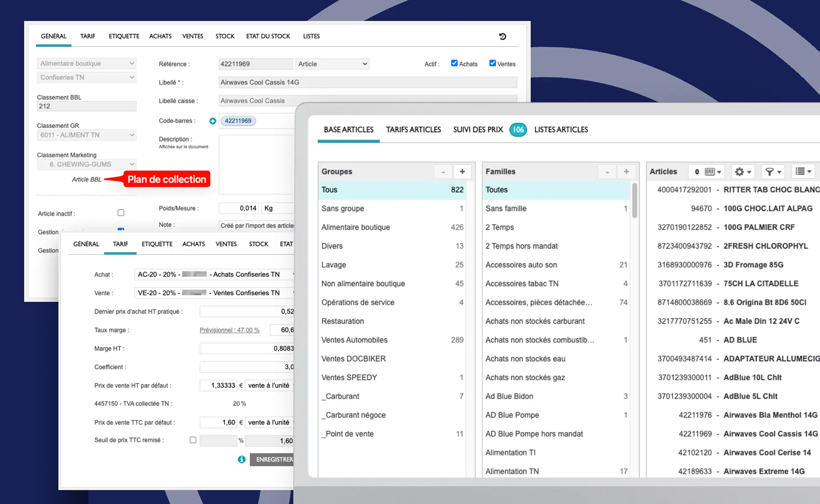The height and width of the screenshot is (504, 820).
Task: Toggle the Achats active checkbox
Action: coord(454,63)
